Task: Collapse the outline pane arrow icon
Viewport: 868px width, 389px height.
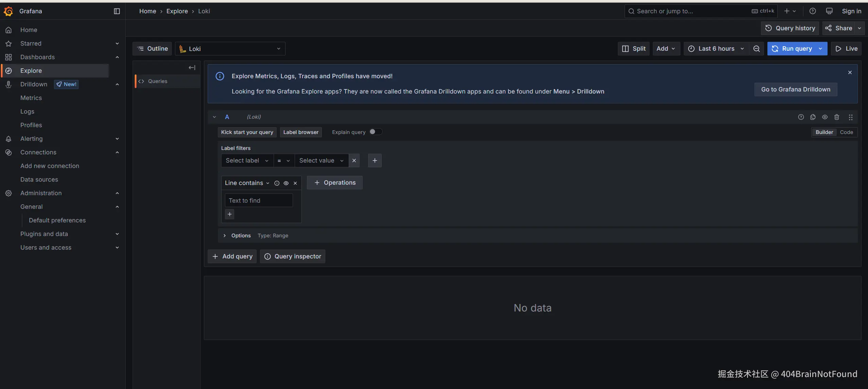Action: [192, 68]
